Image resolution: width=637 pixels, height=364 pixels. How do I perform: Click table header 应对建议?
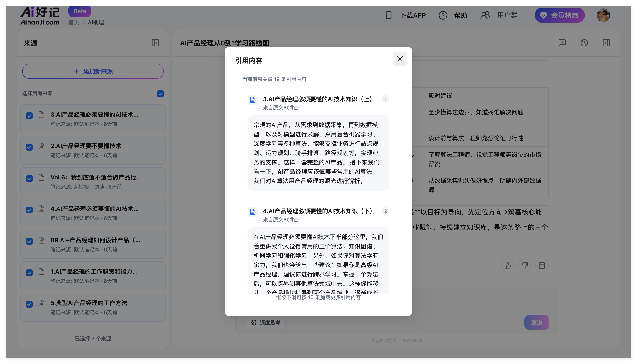(x=440, y=96)
